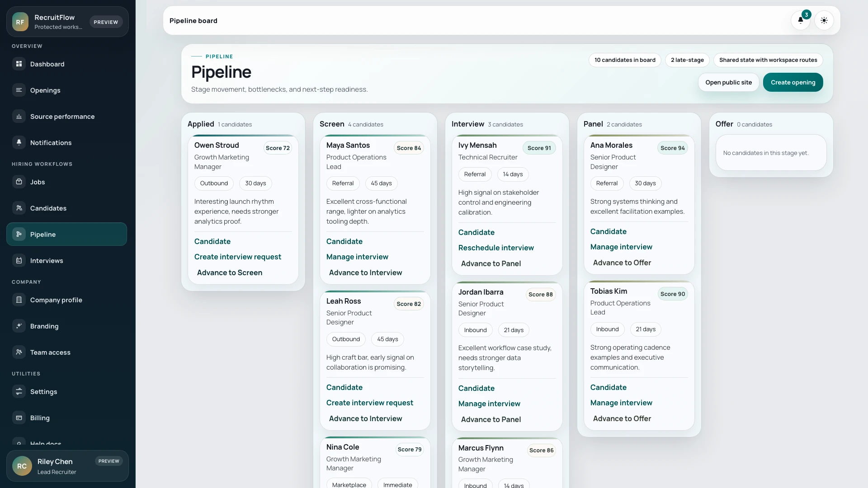Screen dimensions: 868x488
Task: Advance Jordan Ibarra to Panel
Action: (x=491, y=419)
